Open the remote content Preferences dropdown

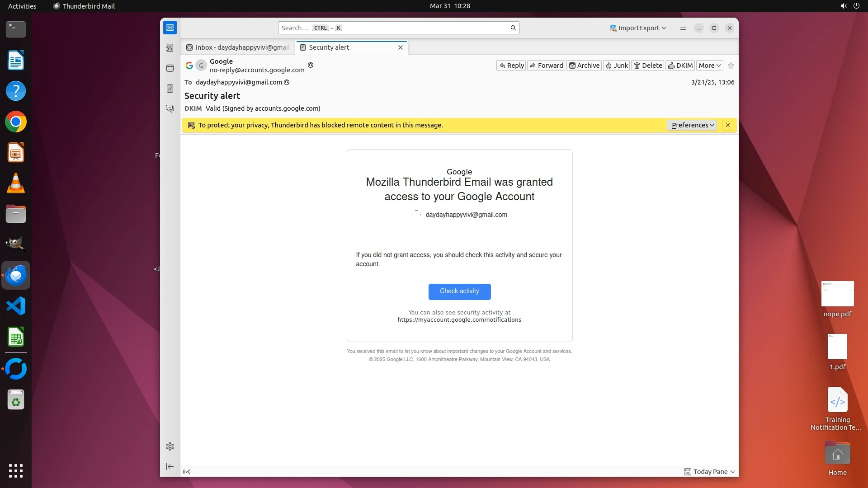(692, 125)
